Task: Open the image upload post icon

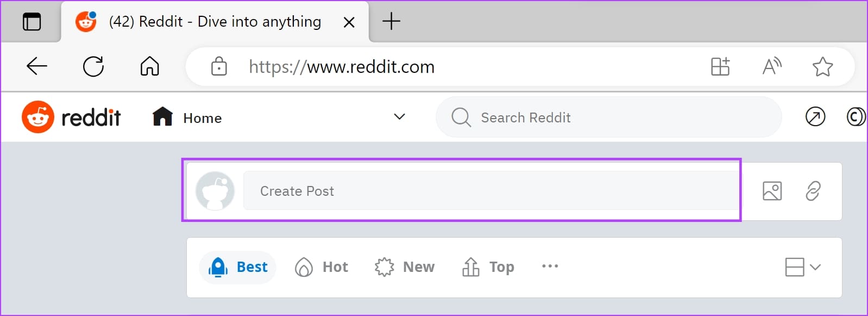Action: pos(772,191)
